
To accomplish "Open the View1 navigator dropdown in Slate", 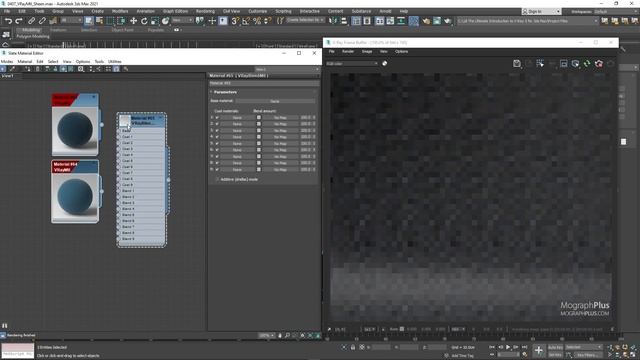I will coord(287,69).
